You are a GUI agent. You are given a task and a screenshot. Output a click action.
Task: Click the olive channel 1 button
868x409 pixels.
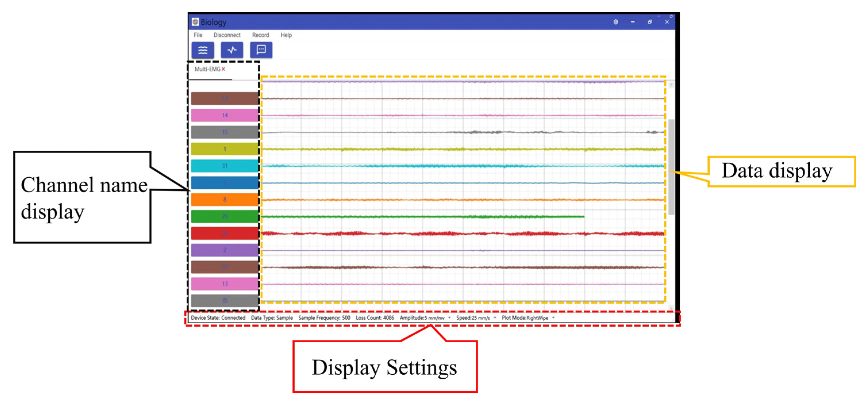point(224,149)
